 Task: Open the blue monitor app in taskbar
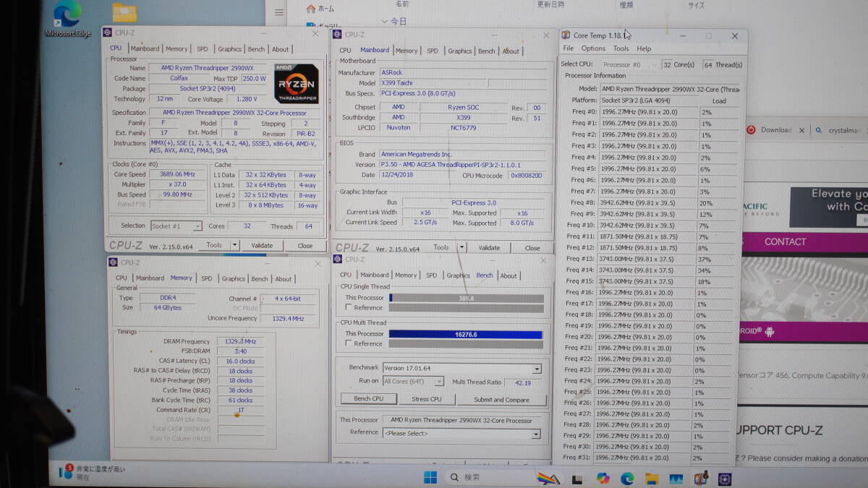pos(676,479)
